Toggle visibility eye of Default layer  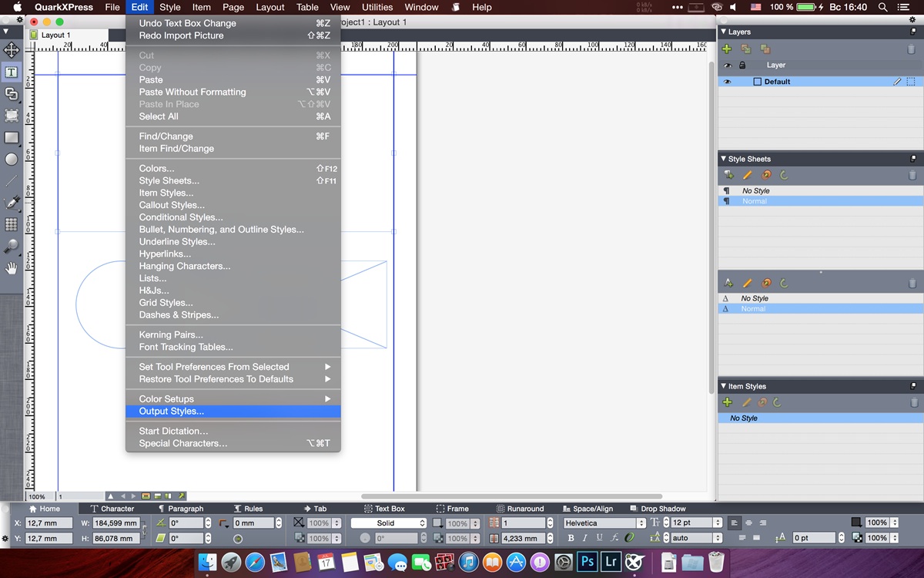(x=727, y=82)
